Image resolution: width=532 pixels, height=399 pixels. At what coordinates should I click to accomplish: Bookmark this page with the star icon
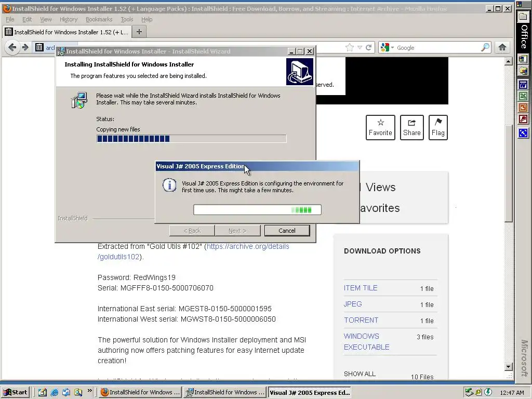point(350,47)
